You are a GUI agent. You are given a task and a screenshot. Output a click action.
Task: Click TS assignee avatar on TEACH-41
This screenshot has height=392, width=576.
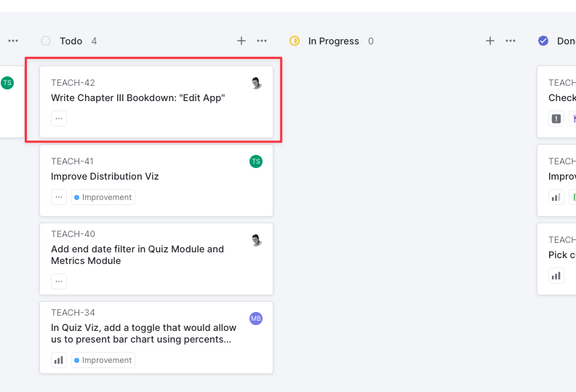256,161
